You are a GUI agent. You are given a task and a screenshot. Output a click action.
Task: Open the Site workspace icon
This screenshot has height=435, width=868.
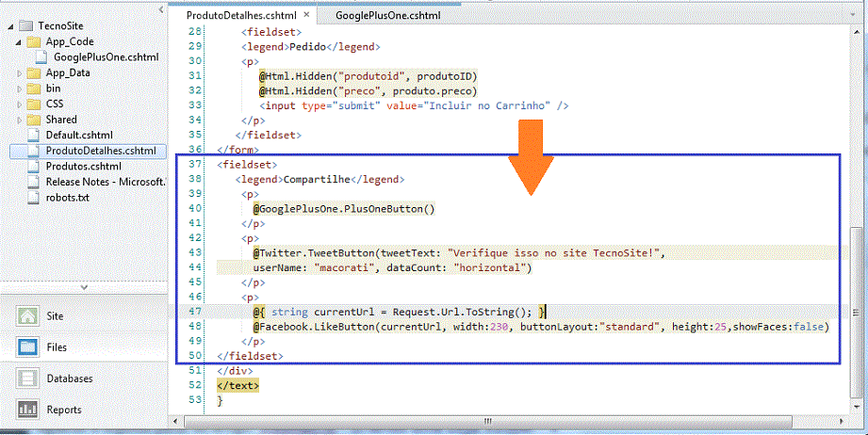point(27,316)
